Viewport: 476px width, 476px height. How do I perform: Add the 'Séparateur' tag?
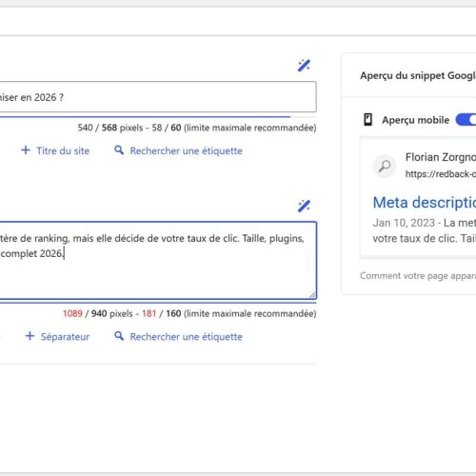(x=57, y=337)
